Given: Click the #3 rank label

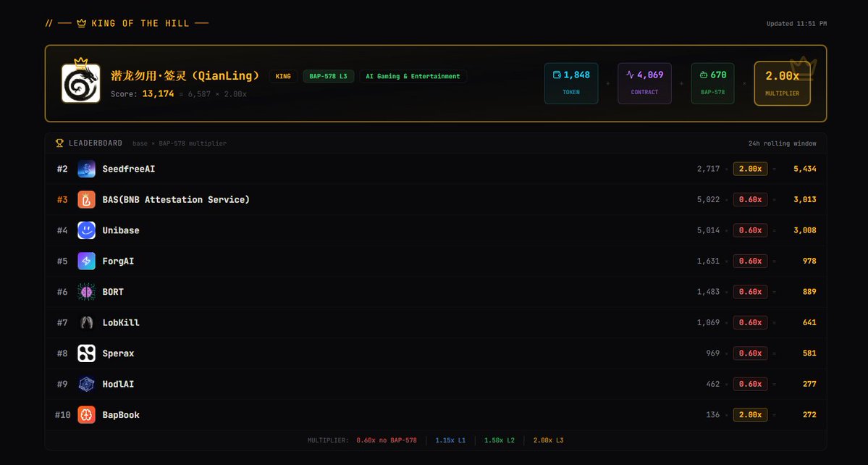Looking at the screenshot, I should pos(62,199).
